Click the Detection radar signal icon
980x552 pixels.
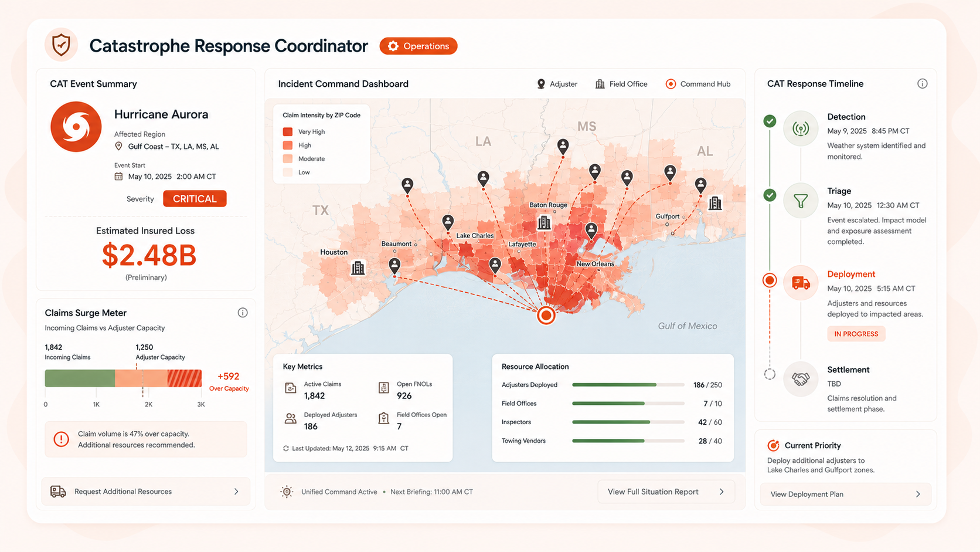[801, 128]
